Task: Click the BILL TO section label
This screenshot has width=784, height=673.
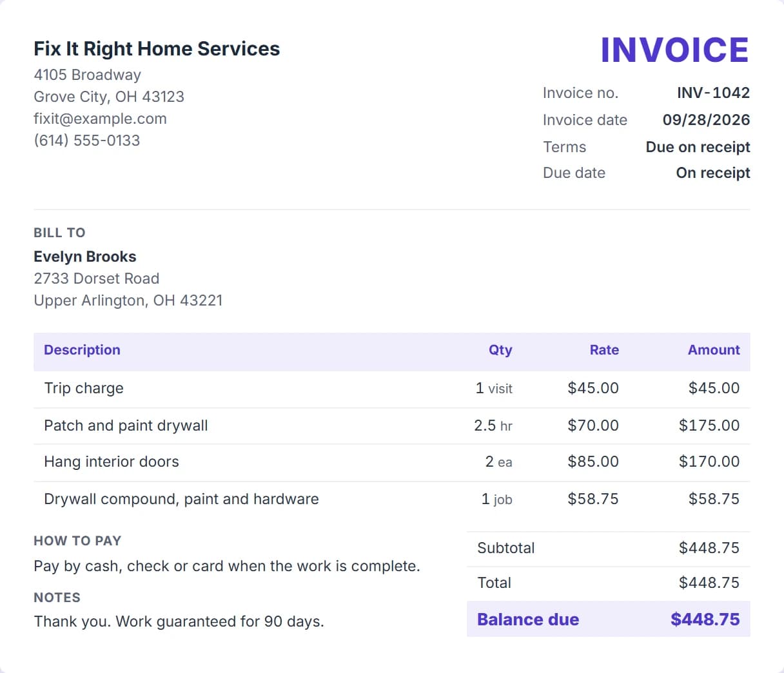Action: pyautogui.click(x=59, y=233)
